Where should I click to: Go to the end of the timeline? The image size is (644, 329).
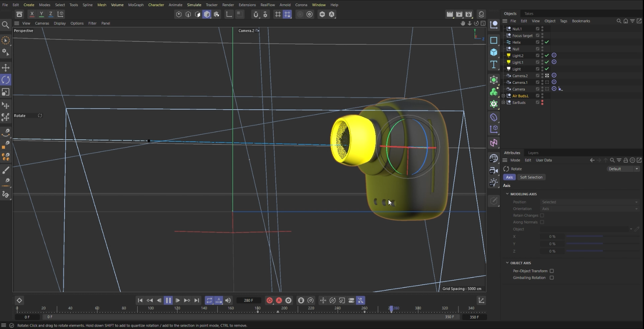pyautogui.click(x=196, y=300)
